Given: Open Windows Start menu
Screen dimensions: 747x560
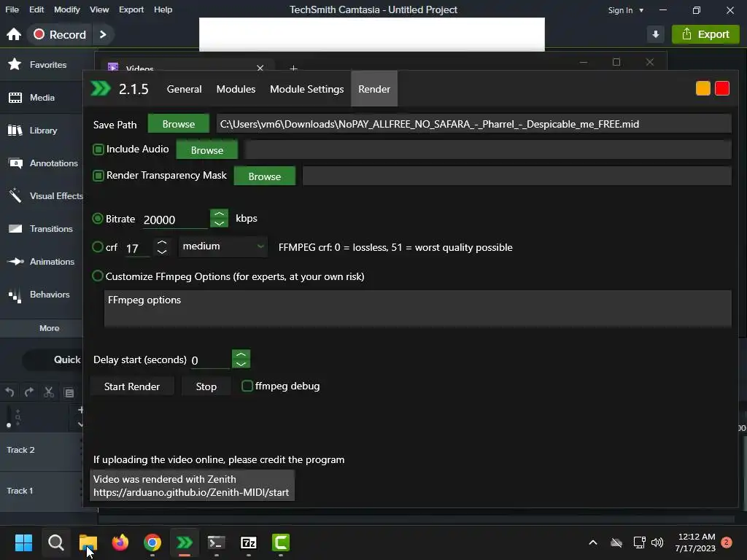Looking at the screenshot, I should 23,542.
